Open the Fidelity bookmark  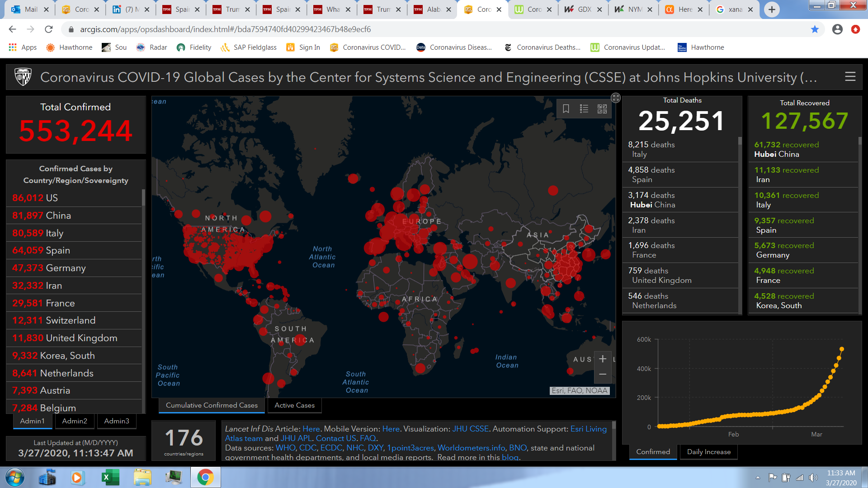(x=194, y=47)
